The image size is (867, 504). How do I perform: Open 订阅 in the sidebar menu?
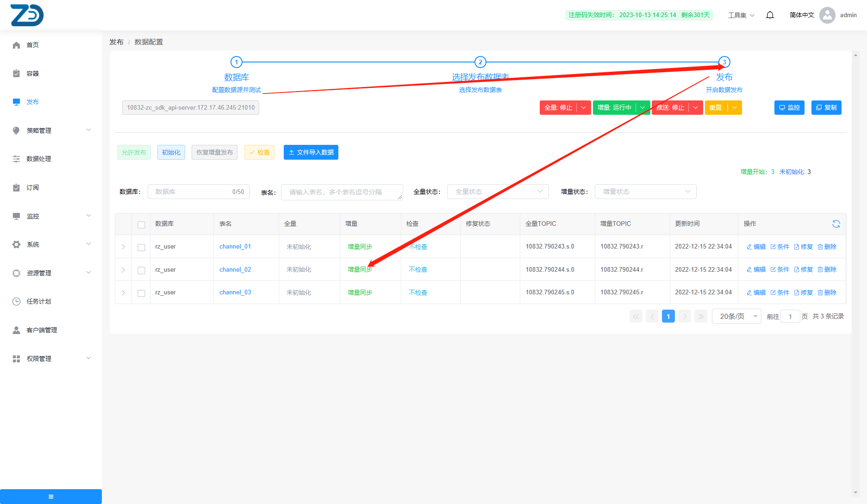[x=32, y=187]
